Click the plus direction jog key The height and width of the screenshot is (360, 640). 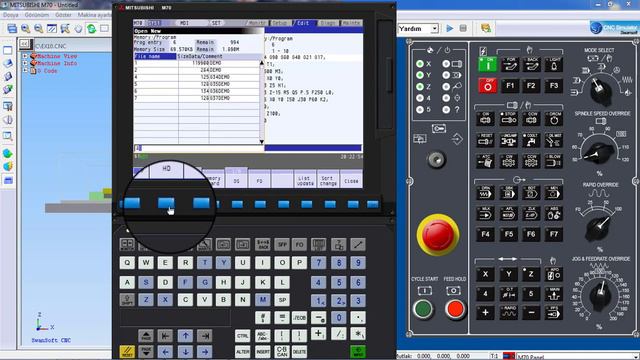point(485,313)
